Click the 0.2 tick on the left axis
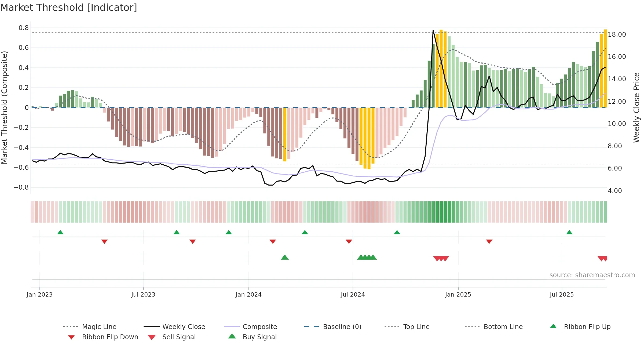 coord(24,88)
